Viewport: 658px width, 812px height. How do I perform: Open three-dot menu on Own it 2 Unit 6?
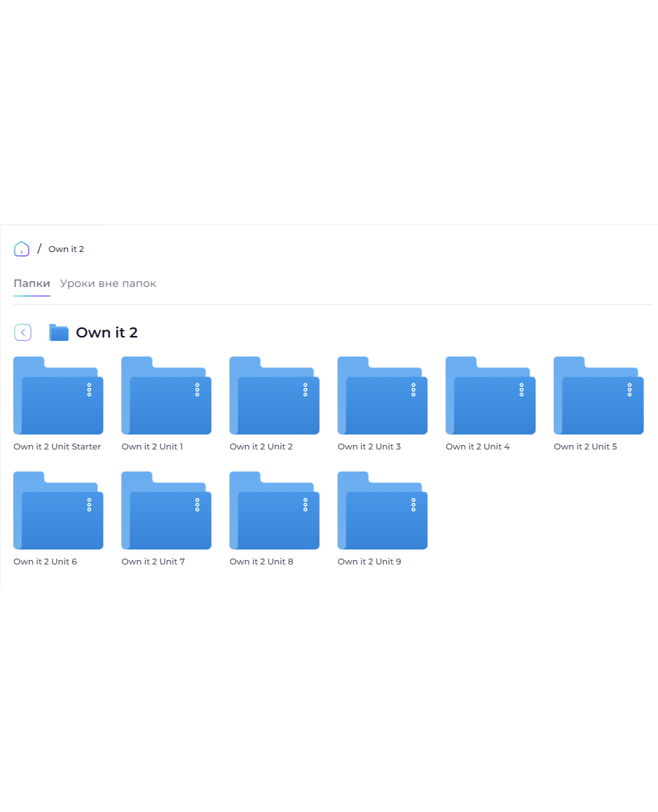[x=89, y=505]
